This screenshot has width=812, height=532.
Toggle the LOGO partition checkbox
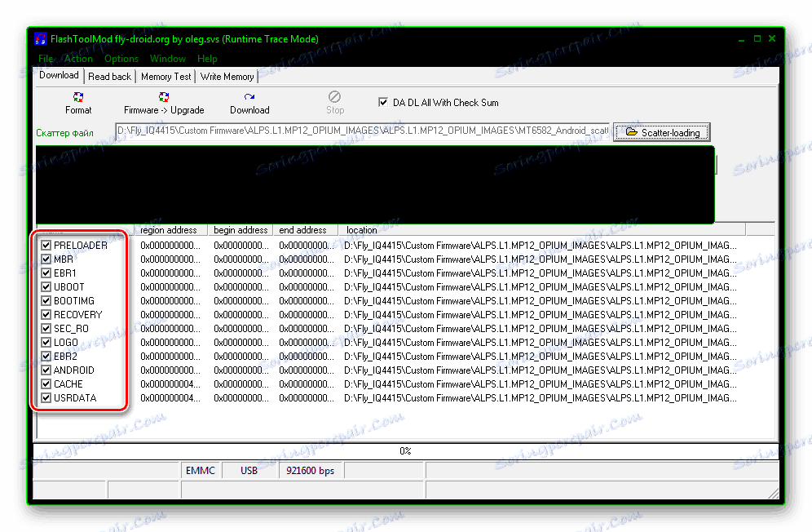pyautogui.click(x=46, y=342)
